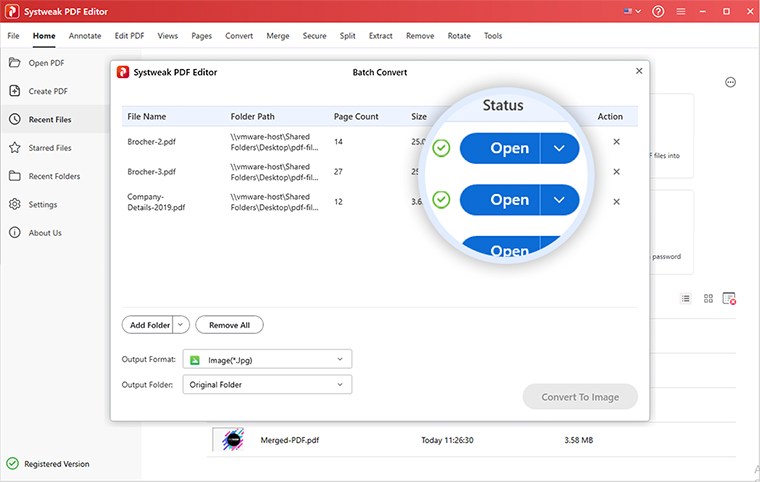Click the Registered Version label
760x482 pixels.
57,464
